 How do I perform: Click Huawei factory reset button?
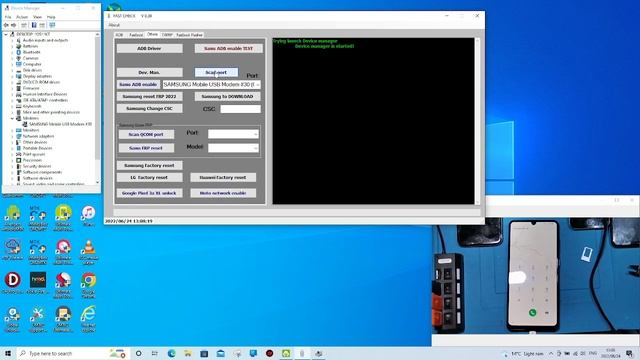pyautogui.click(x=223, y=178)
